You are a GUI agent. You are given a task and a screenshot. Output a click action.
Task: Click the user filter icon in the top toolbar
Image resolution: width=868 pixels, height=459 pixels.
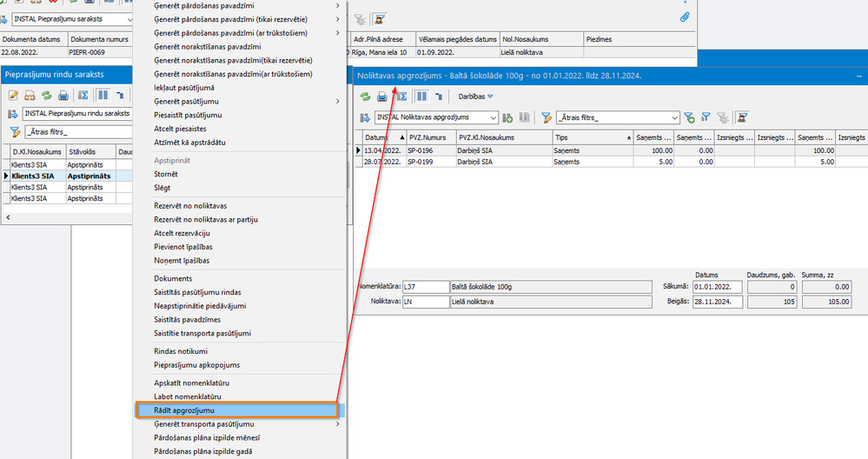click(x=379, y=19)
